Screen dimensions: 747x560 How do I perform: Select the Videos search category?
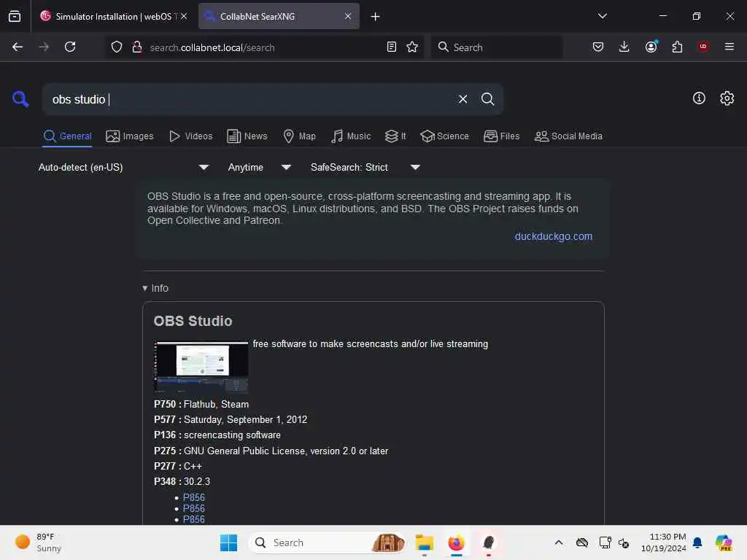[x=190, y=136]
